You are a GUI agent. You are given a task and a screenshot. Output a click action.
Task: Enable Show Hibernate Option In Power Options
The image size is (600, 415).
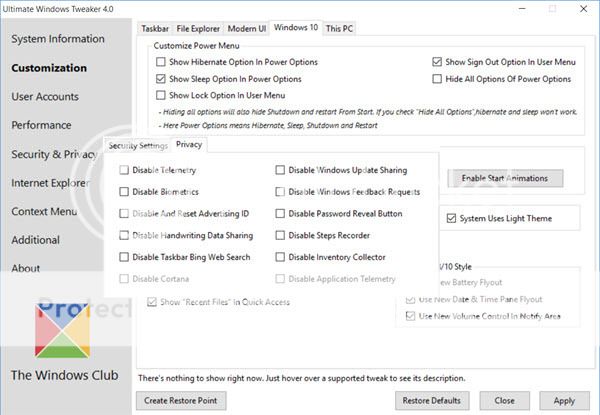pos(162,61)
